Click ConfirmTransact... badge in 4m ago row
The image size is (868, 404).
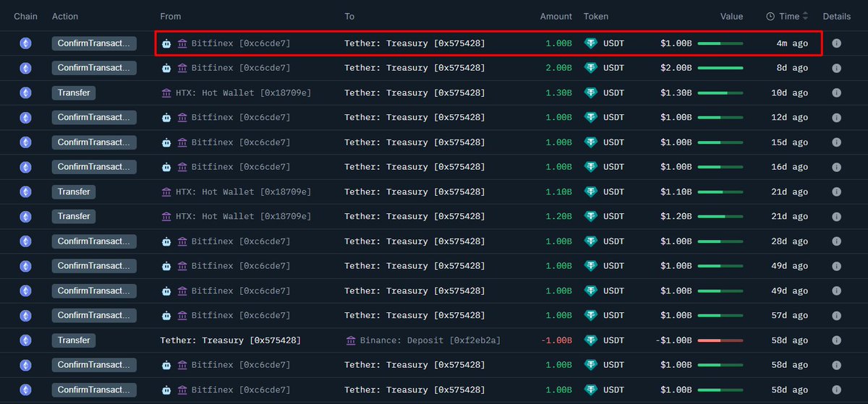[x=94, y=43]
